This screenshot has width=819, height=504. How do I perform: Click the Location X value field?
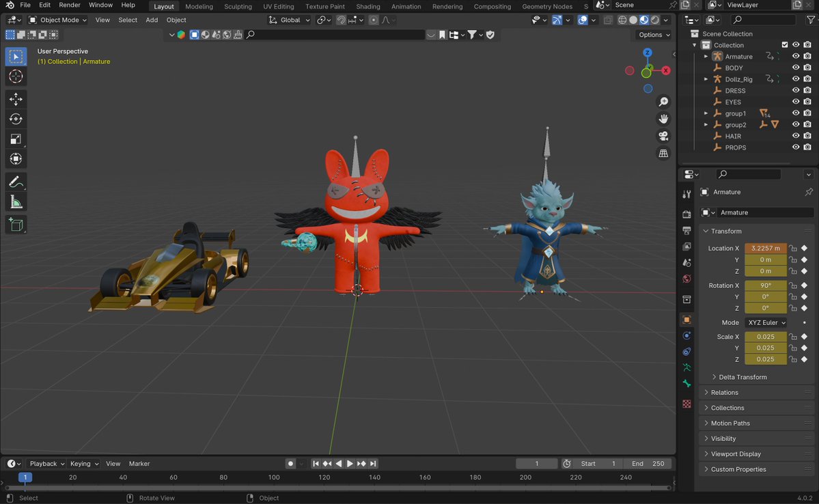tap(765, 249)
